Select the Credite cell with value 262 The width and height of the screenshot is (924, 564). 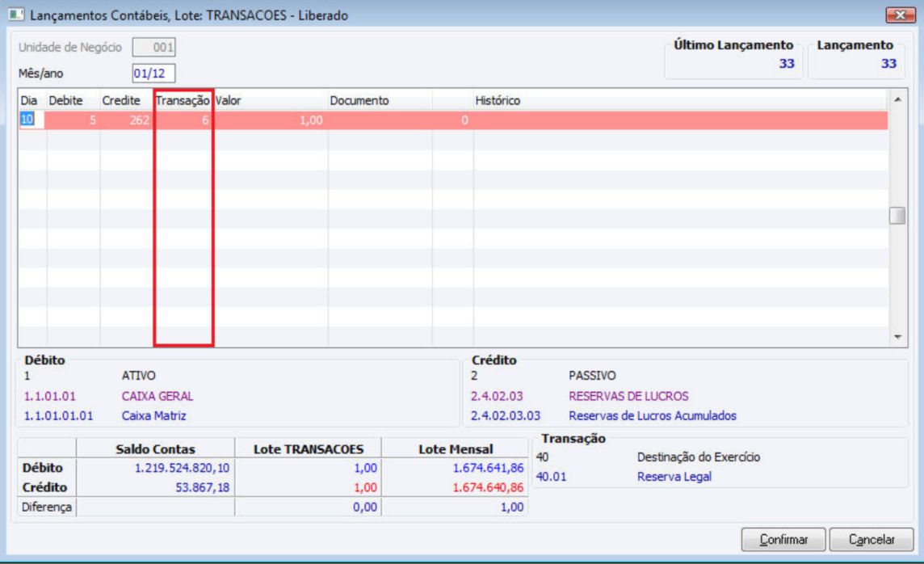[126, 120]
